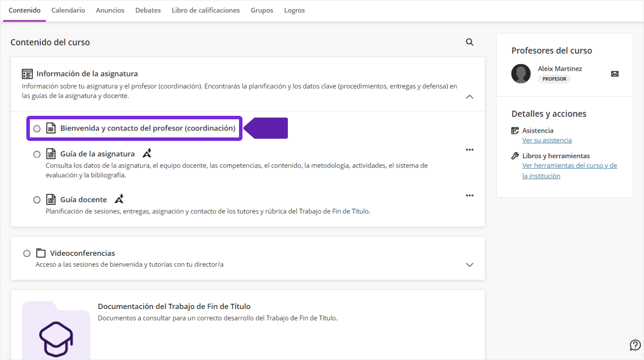The height and width of the screenshot is (360, 644).
Task: Click the course content search magnifier icon
Action: tap(469, 42)
